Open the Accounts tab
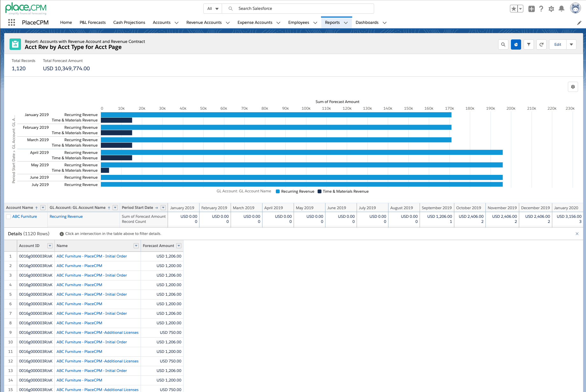 point(162,23)
